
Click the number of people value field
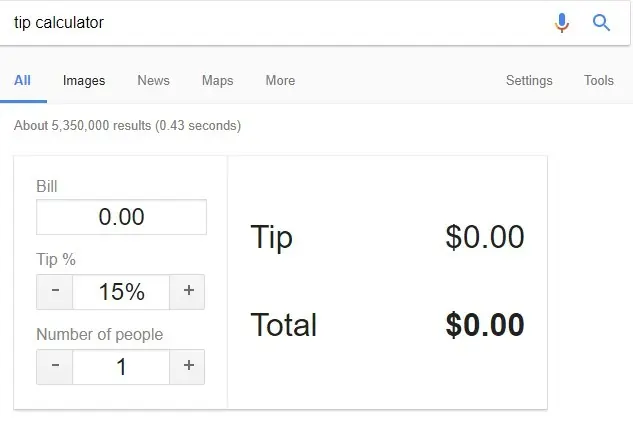[121, 367]
